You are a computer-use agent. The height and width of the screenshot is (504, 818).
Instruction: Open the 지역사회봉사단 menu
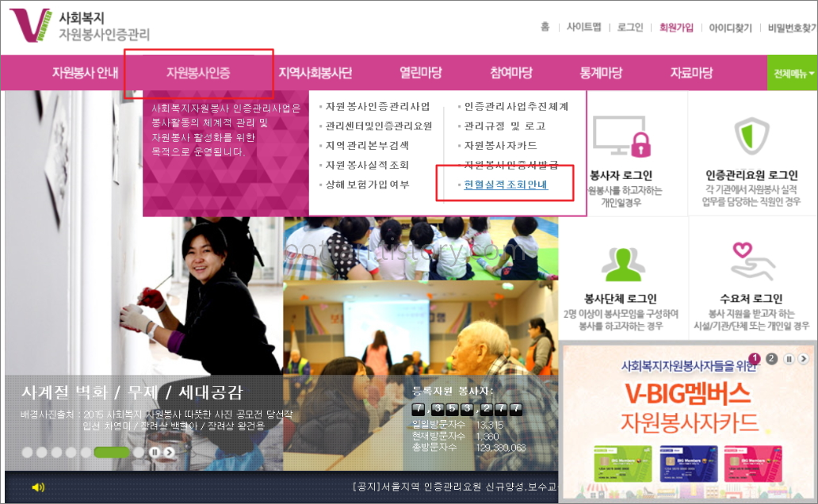click(x=315, y=73)
